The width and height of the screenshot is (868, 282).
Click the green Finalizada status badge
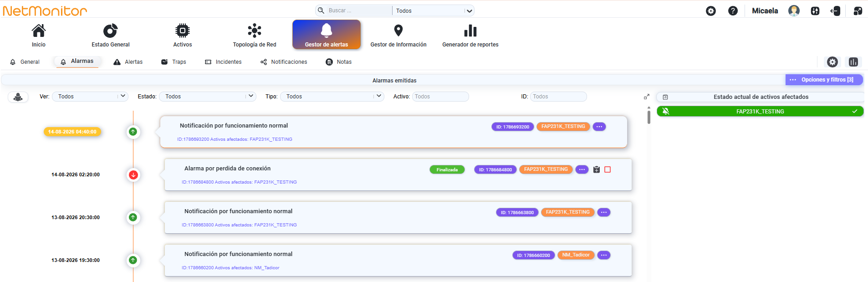coord(447,169)
